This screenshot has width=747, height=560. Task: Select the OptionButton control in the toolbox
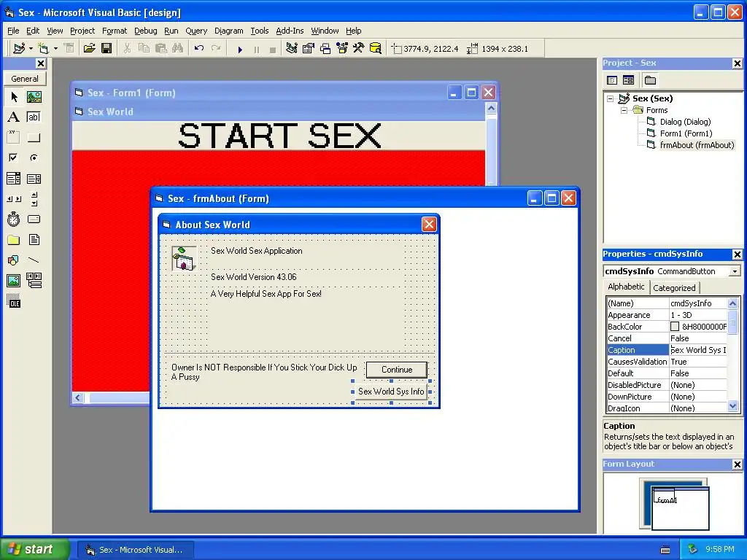tap(34, 157)
